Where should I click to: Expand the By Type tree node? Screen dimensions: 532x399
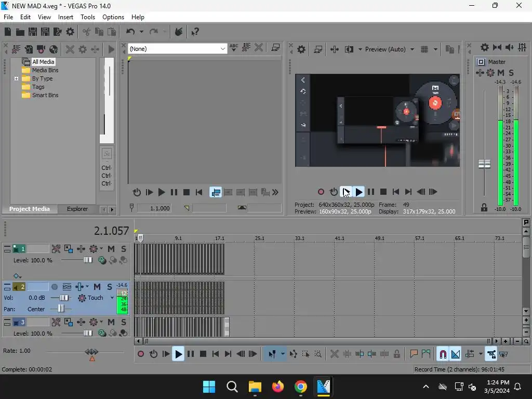[x=16, y=79]
